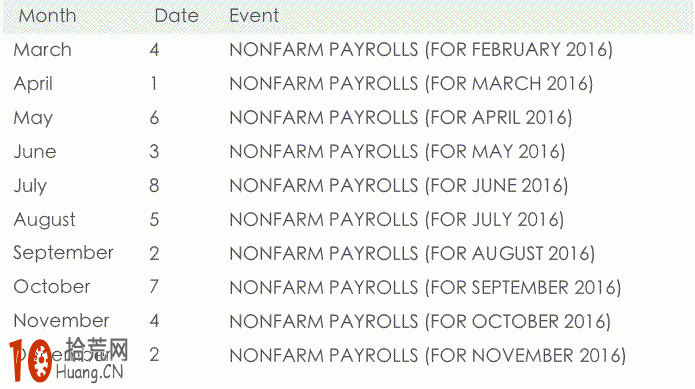Click the September month cell

click(x=63, y=253)
